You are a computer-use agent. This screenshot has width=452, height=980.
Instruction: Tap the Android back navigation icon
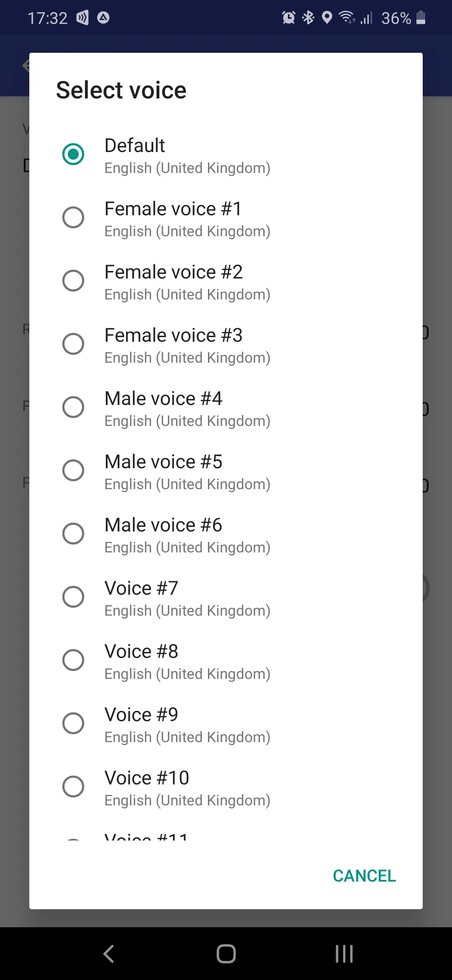(x=109, y=954)
